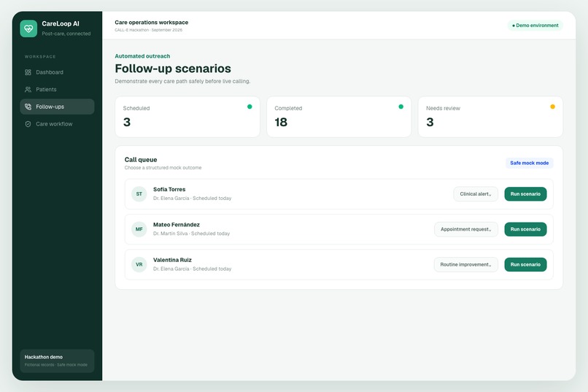This screenshot has height=392, width=588.
Task: Click Care operations workspace header text
Action: pos(152,23)
